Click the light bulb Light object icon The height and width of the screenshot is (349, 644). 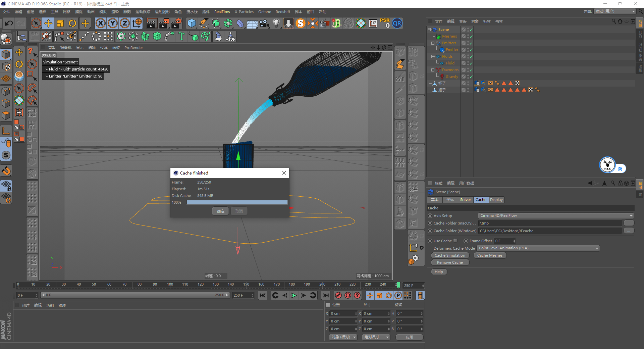click(276, 23)
